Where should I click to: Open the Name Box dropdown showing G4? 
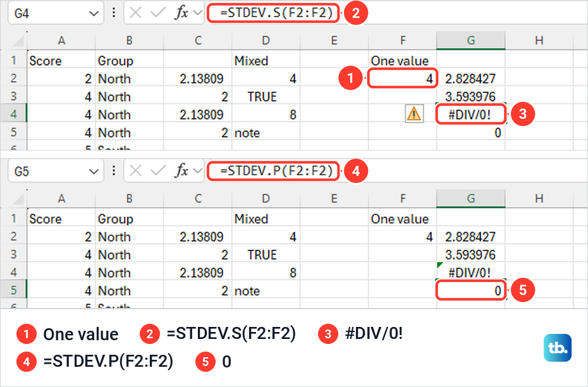(x=94, y=13)
